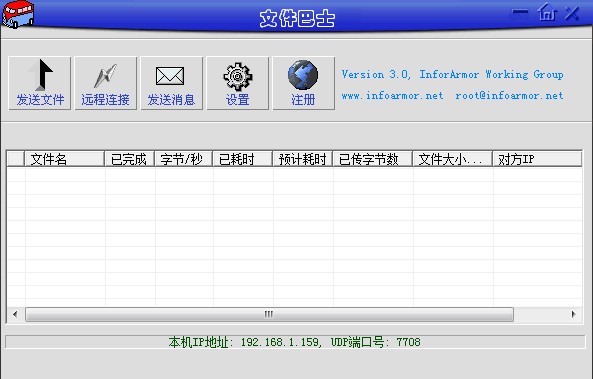Screen dimensions: 593x379
Task: Click the 本机IP地址 192.168.1.159 status text
Action: point(294,342)
